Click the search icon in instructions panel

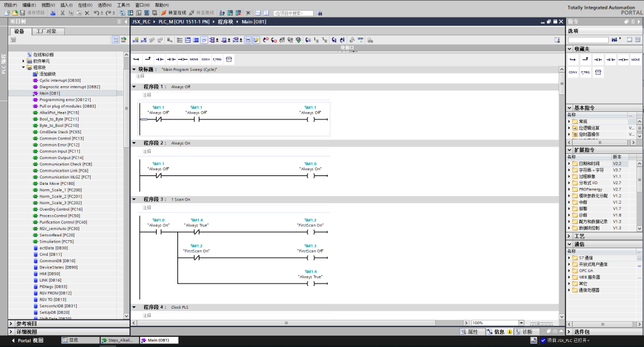(614, 40)
